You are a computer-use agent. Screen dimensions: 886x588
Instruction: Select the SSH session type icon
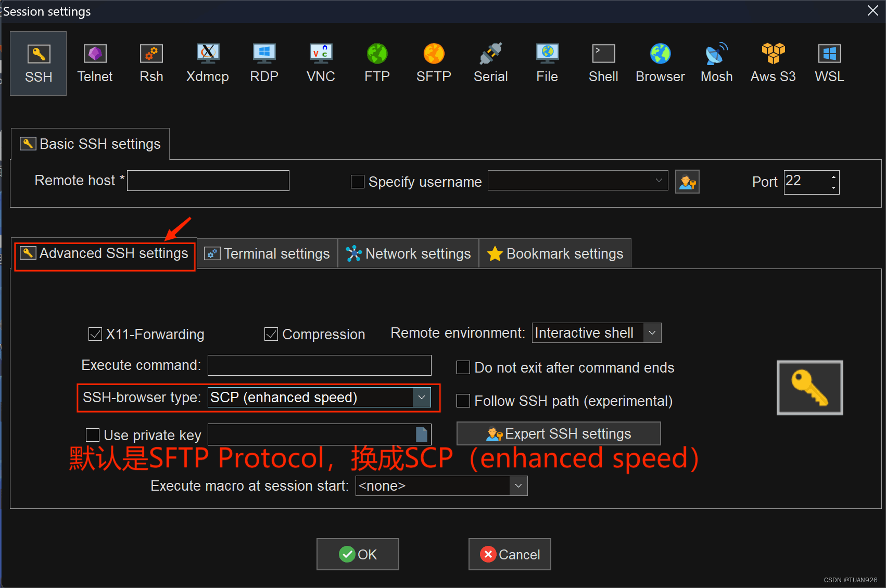click(39, 63)
